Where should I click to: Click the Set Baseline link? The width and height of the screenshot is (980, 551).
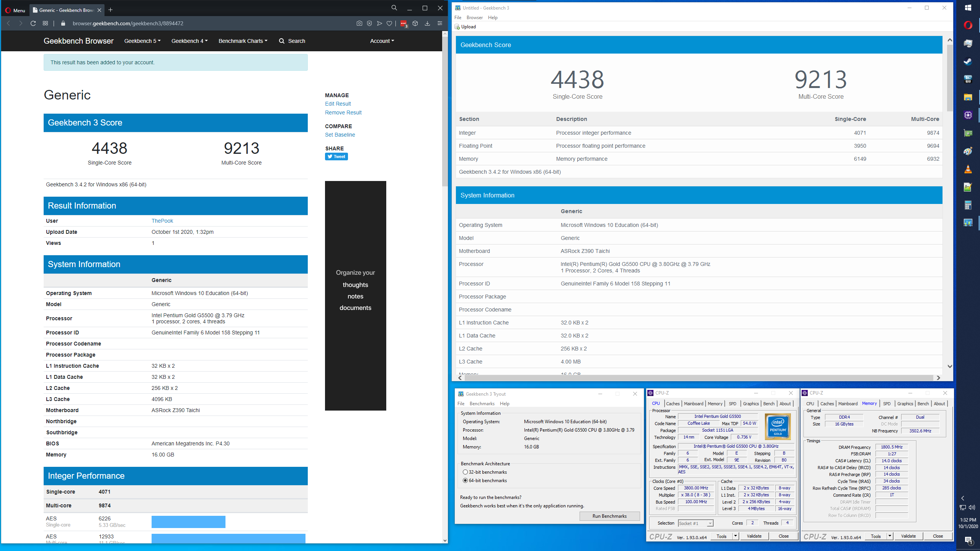click(x=340, y=135)
